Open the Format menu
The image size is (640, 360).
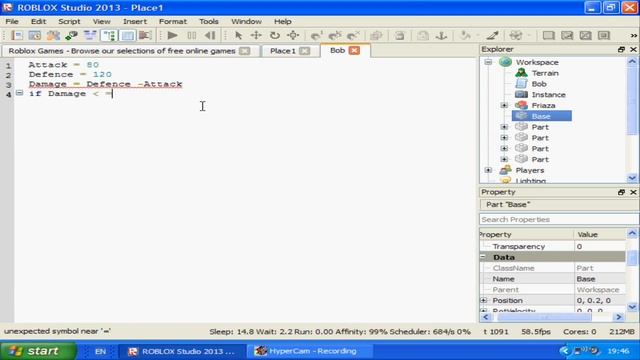[173, 21]
